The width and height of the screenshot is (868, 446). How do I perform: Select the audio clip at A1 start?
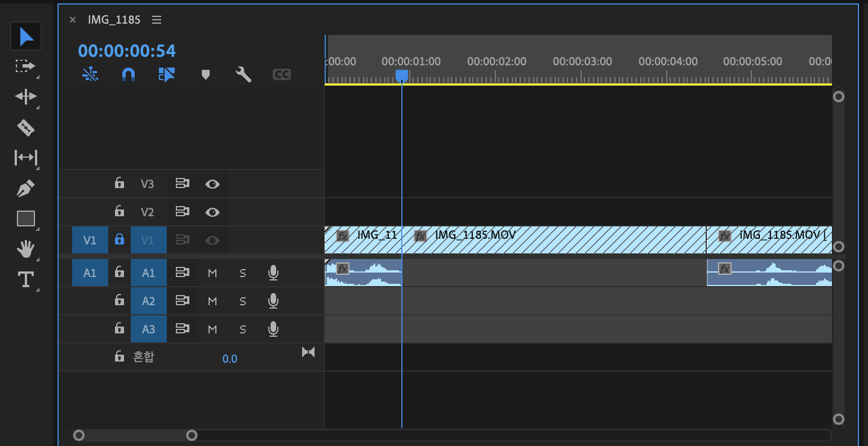[364, 273]
